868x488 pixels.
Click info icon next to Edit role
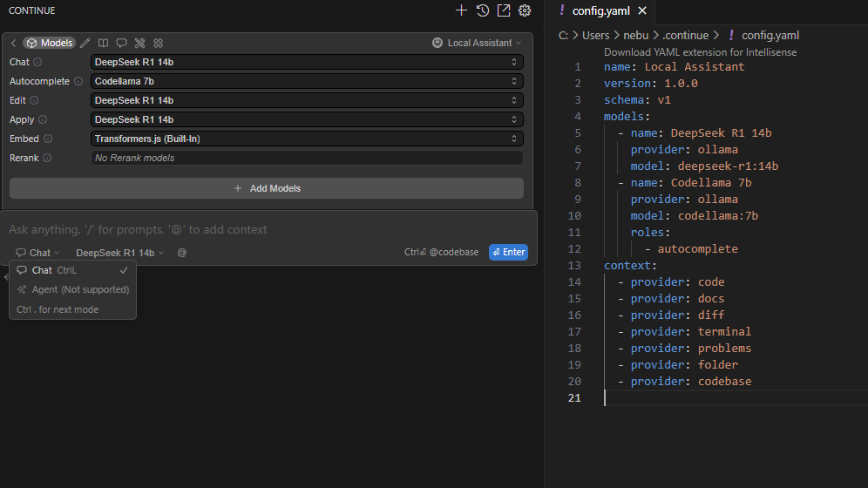(34, 101)
